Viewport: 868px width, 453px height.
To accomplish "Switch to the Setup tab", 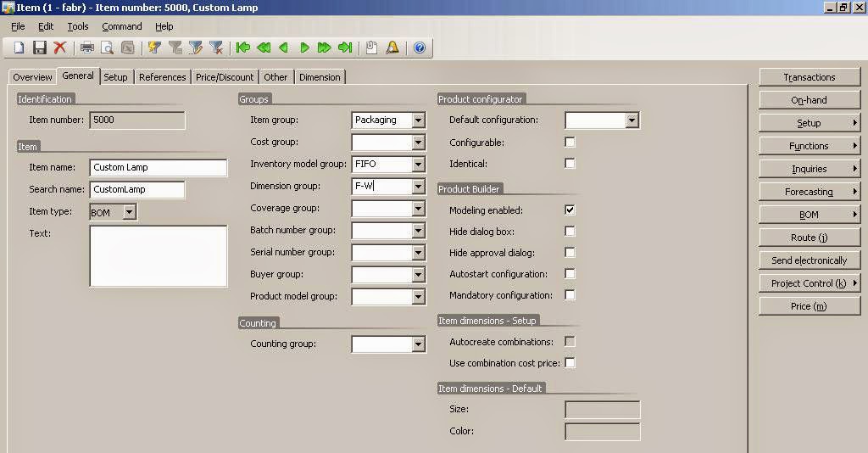I will [115, 77].
